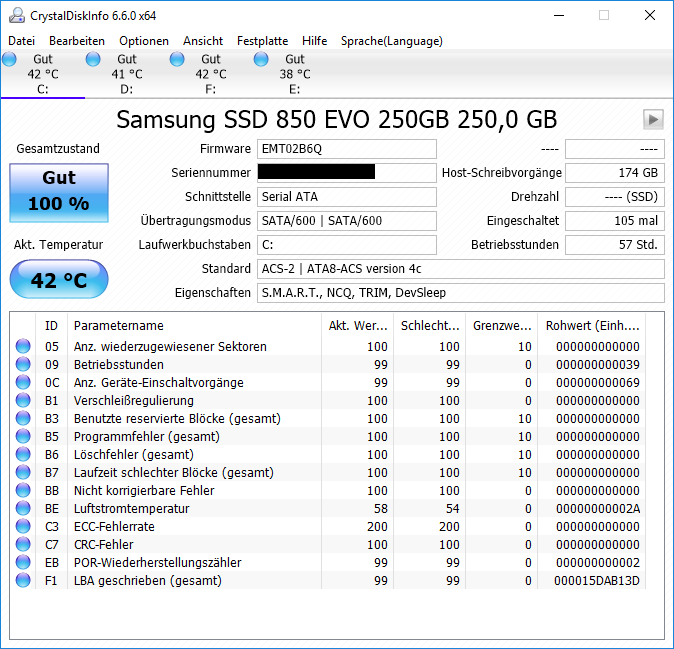Switch to drive E: tab

[x=294, y=74]
